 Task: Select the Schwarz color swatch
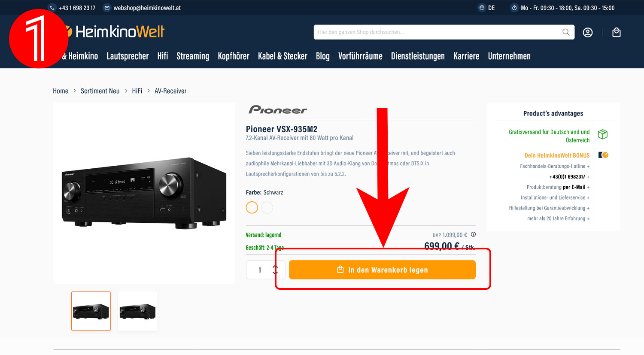[x=252, y=207]
